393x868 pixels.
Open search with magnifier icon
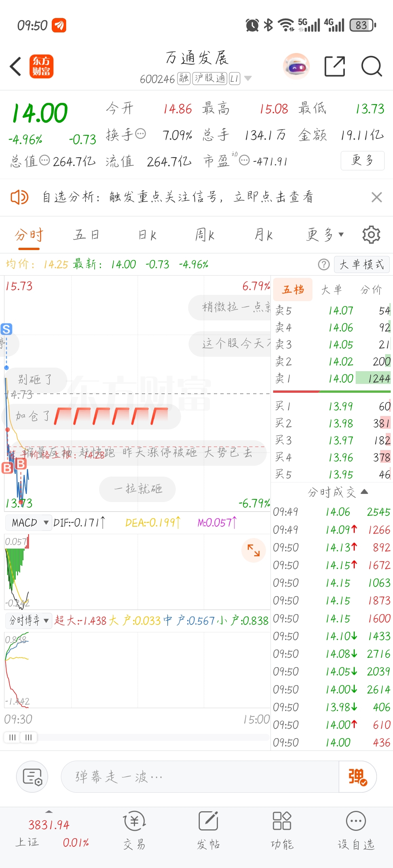coord(371,66)
